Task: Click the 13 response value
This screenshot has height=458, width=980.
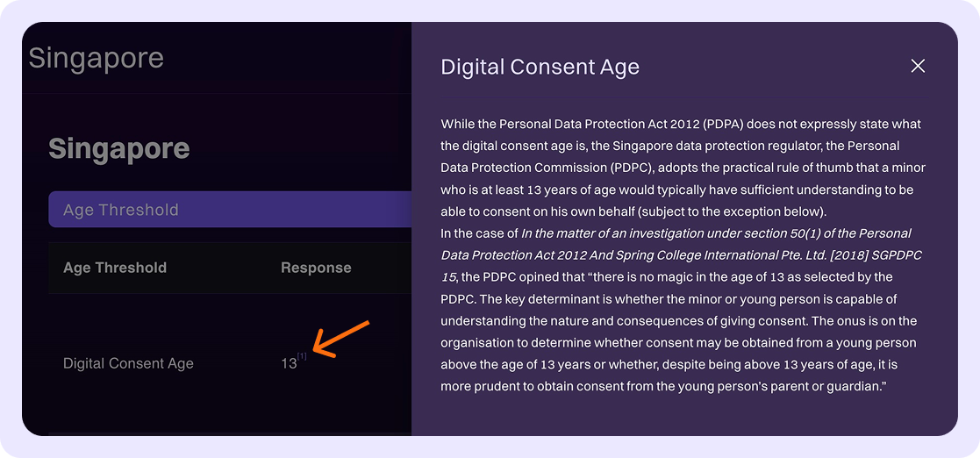Action: pyautogui.click(x=289, y=363)
